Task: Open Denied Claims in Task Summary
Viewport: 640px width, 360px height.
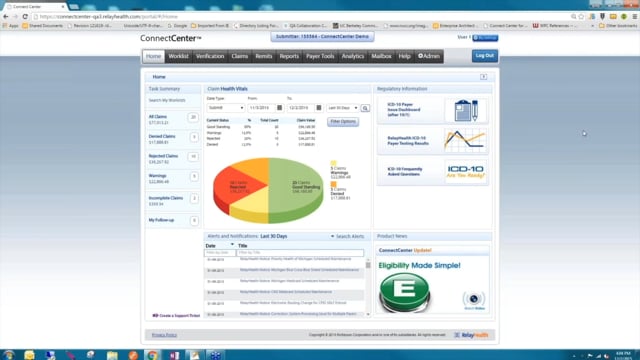Action: point(162,136)
